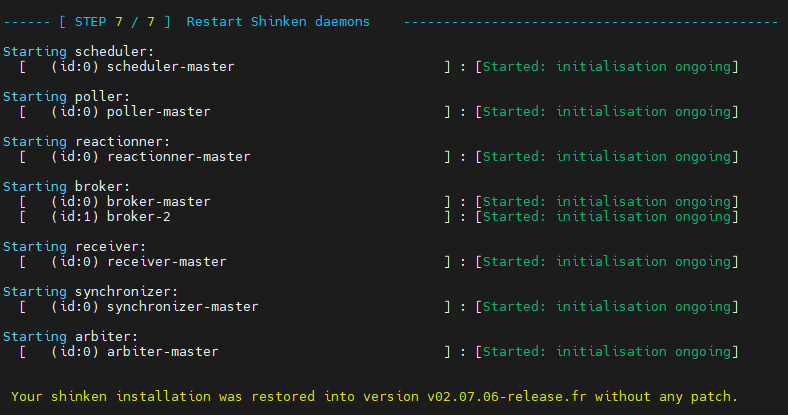The image size is (788, 415).
Task: Select the synchronizer-master daemon name
Action: pos(182,307)
